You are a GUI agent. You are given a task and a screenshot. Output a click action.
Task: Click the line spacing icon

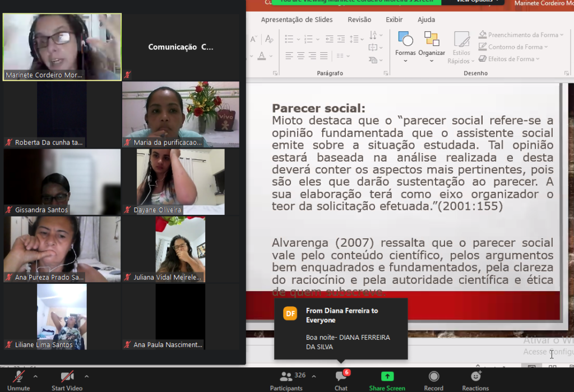click(x=354, y=39)
